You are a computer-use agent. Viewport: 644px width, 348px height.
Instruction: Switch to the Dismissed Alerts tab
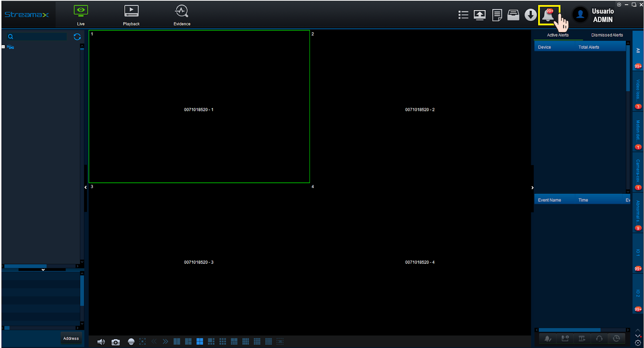pyautogui.click(x=607, y=35)
